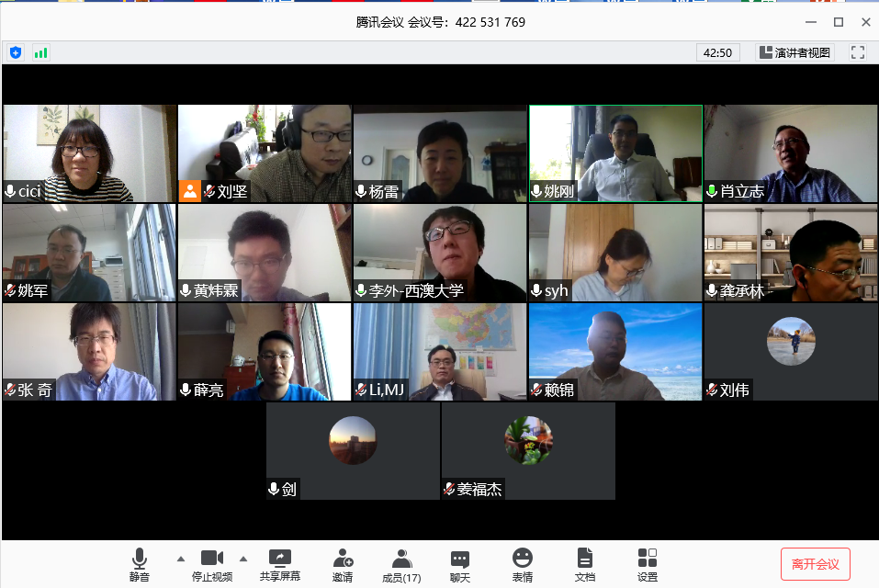Click the video tile labeled cici
This screenshot has width=879, height=588.
[x=90, y=153]
